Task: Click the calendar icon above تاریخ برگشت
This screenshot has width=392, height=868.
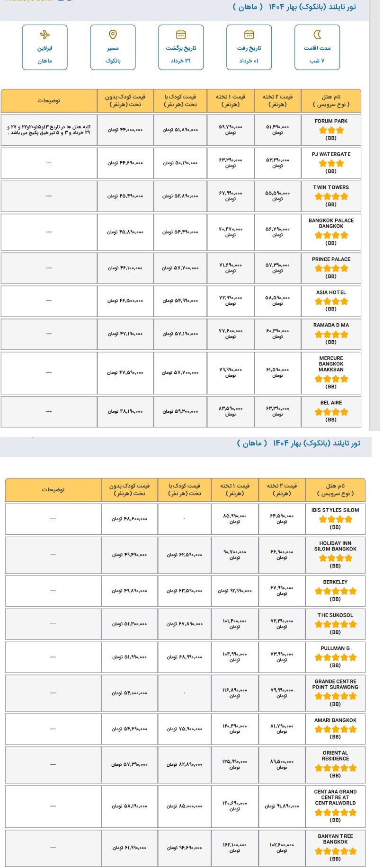Action: tap(181, 35)
